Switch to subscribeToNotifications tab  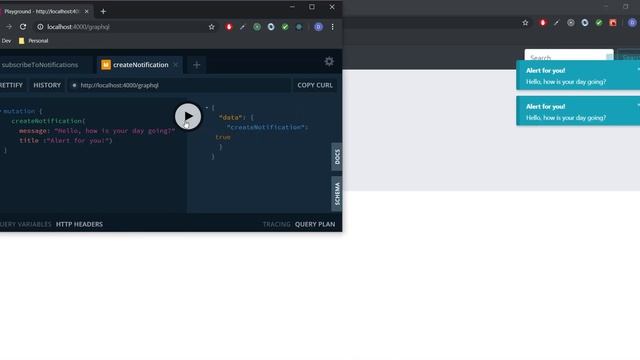click(39, 65)
